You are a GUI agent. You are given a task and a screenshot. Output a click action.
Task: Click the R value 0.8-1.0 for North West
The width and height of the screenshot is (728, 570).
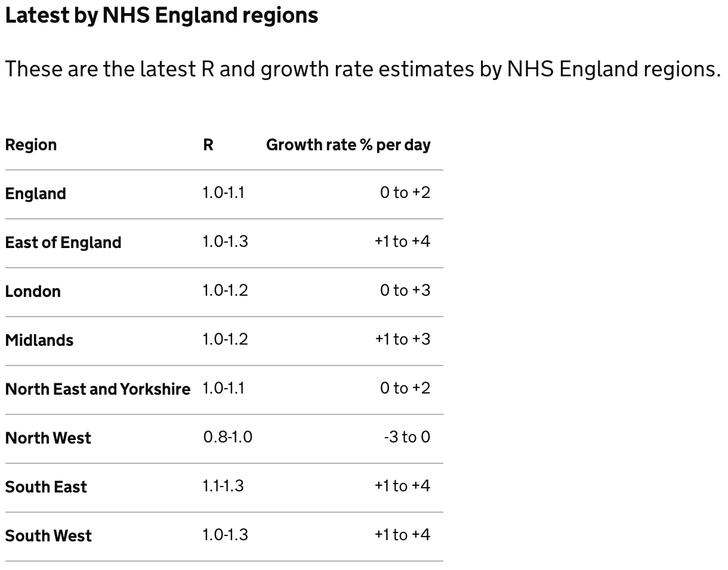[227, 437]
